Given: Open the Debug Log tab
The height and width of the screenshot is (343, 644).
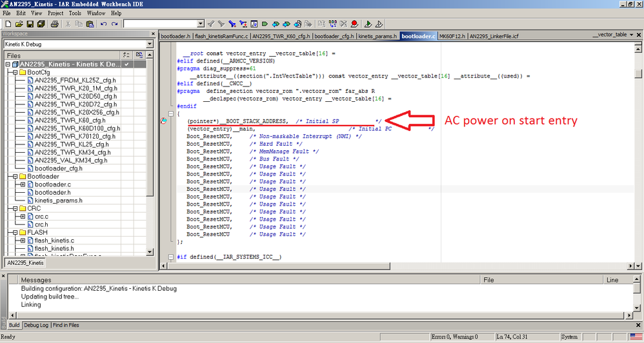Looking at the screenshot, I should tap(36, 326).
